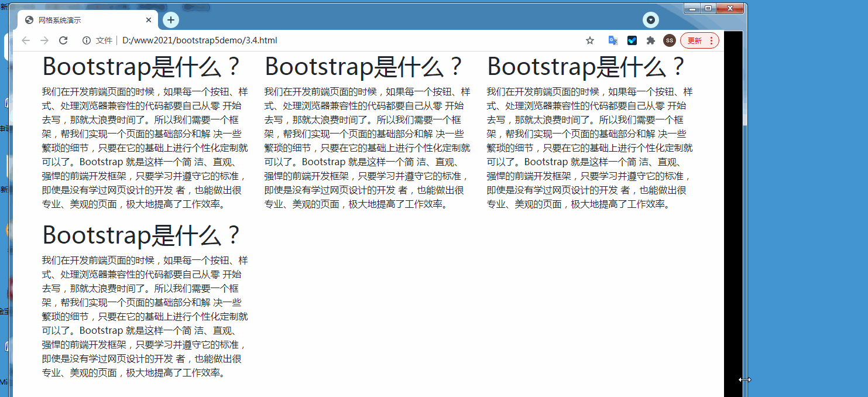This screenshot has height=397, width=868.
Task: Open a new tab with the plus button
Action: point(170,19)
